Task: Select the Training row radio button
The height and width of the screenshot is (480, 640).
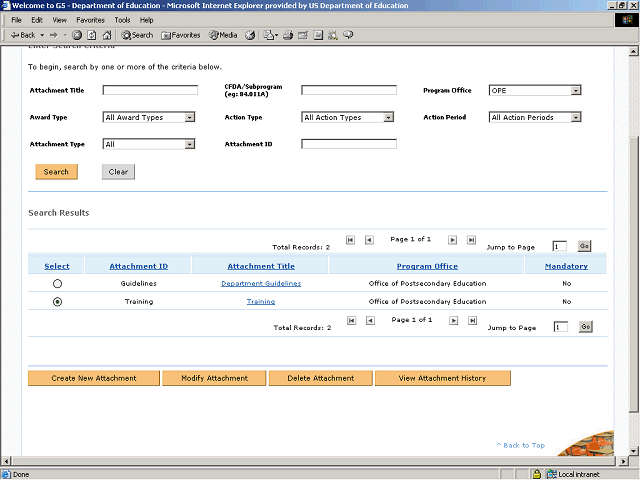Action: [57, 301]
